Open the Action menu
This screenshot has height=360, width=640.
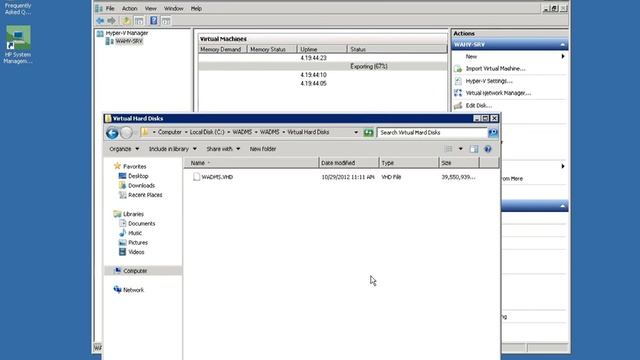[130, 8]
